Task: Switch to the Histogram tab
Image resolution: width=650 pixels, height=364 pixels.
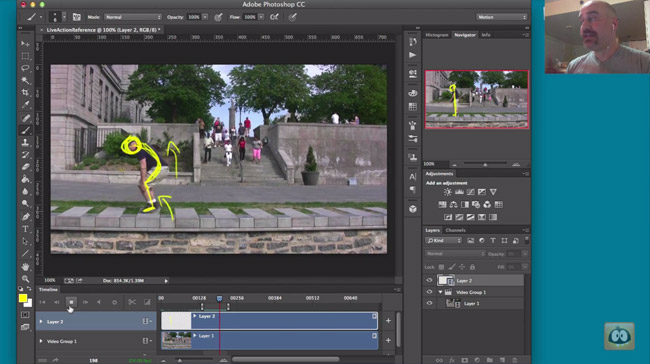Action: [x=437, y=35]
